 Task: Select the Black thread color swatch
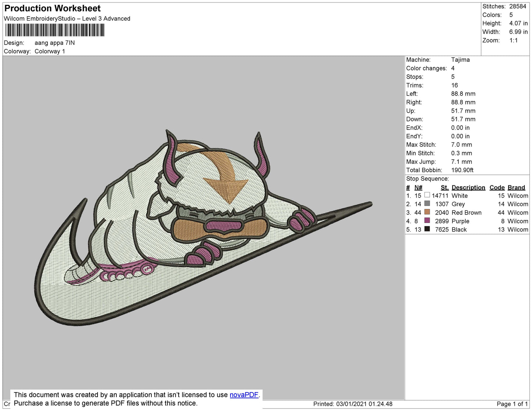427,229
